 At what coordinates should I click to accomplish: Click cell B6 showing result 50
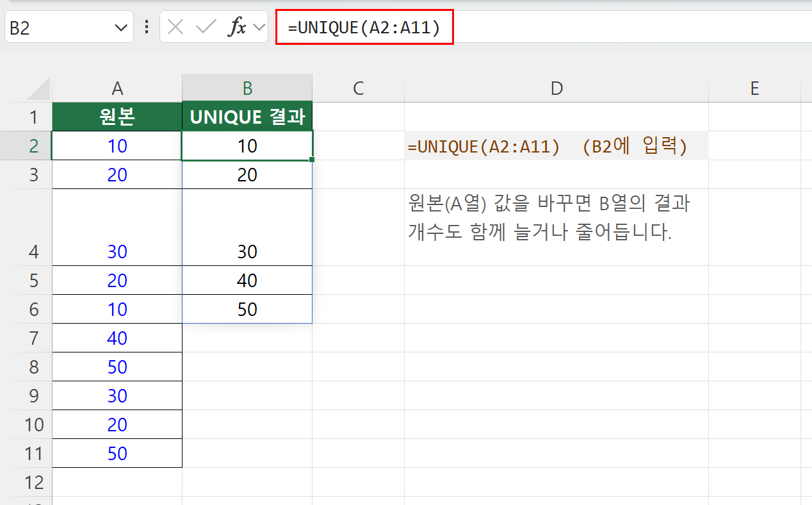pos(247,309)
